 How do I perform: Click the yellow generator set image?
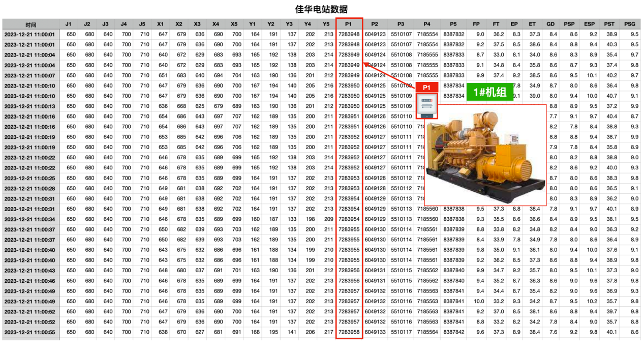485,155
